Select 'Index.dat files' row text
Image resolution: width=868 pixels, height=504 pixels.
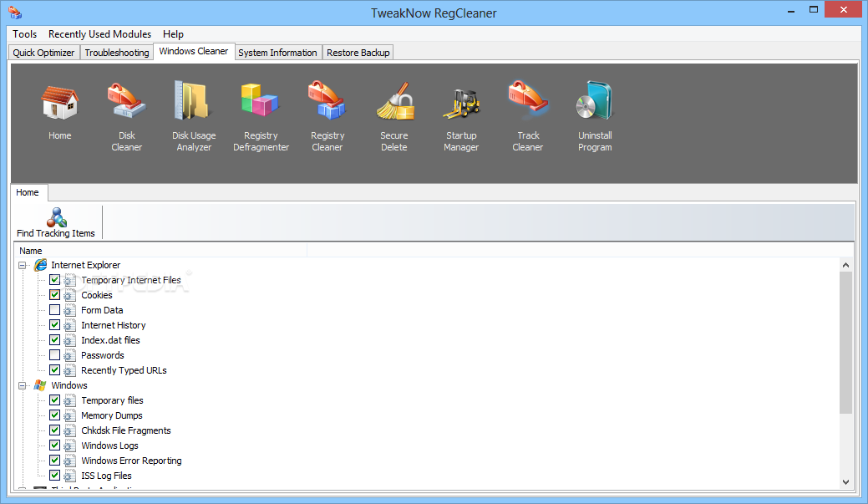(111, 340)
